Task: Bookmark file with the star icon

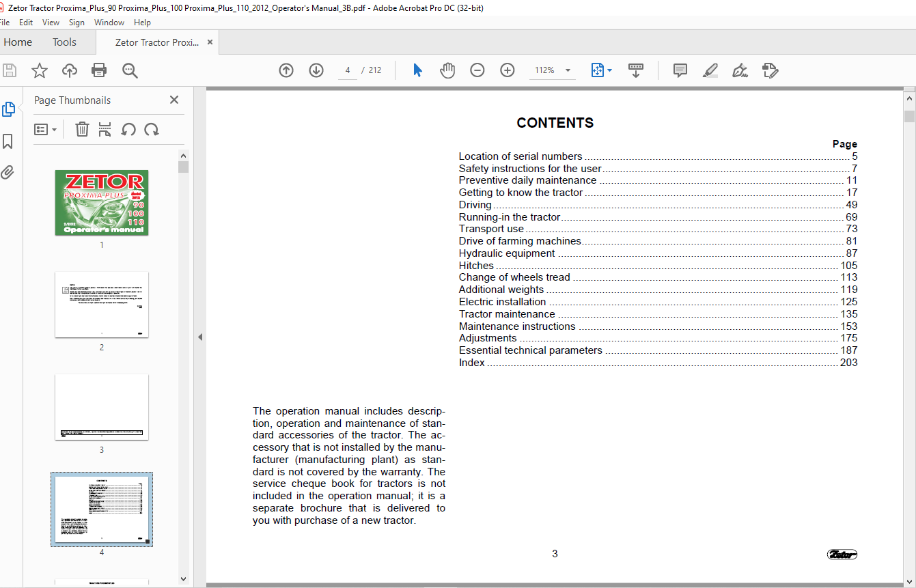Action: click(40, 70)
